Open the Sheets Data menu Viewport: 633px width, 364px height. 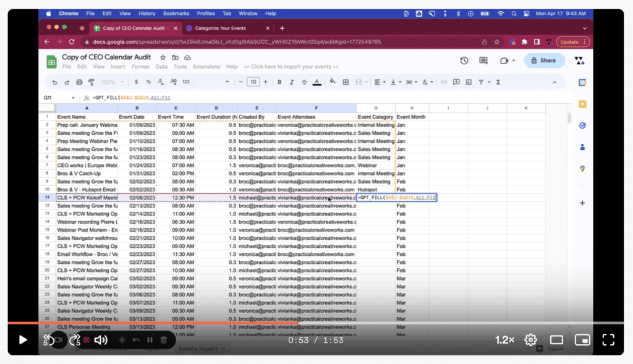[161, 67]
